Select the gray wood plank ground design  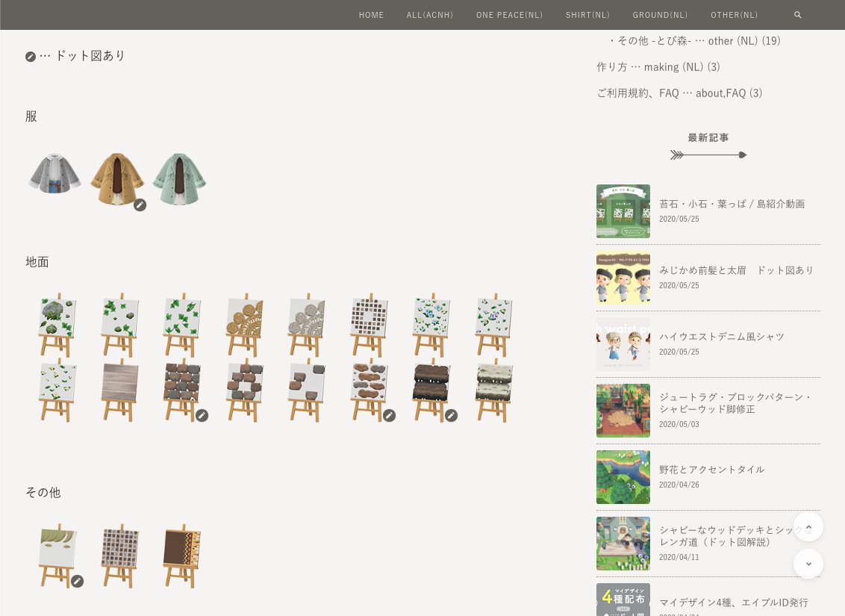pos(119,391)
